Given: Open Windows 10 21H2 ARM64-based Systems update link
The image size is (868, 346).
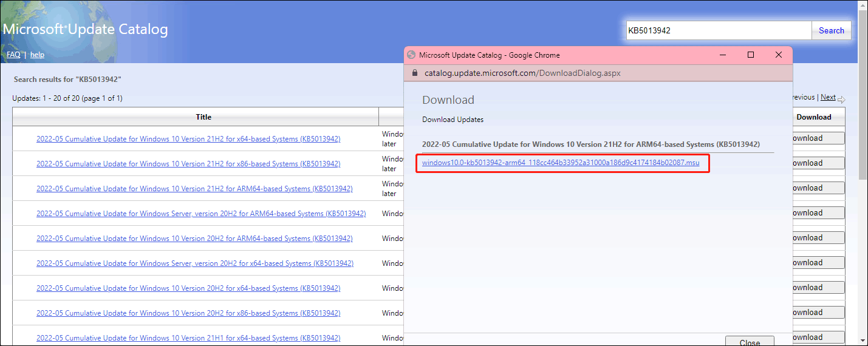Looking at the screenshot, I should point(194,189).
